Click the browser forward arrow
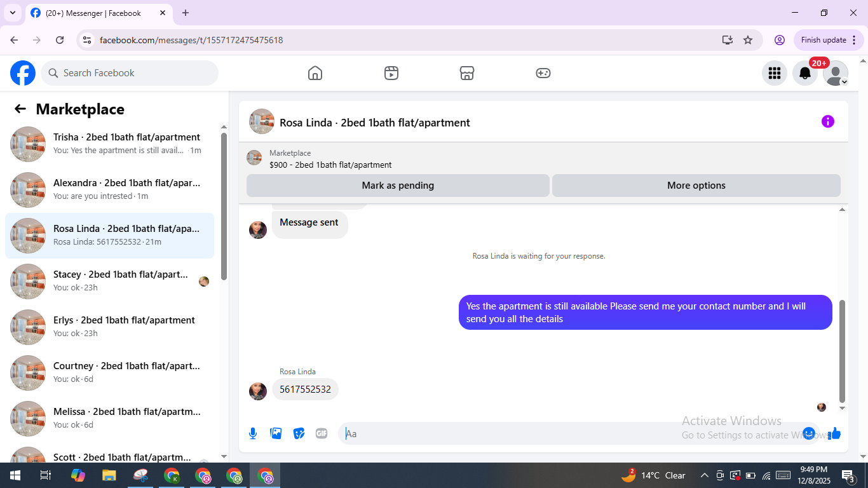868x488 pixels. point(37,40)
